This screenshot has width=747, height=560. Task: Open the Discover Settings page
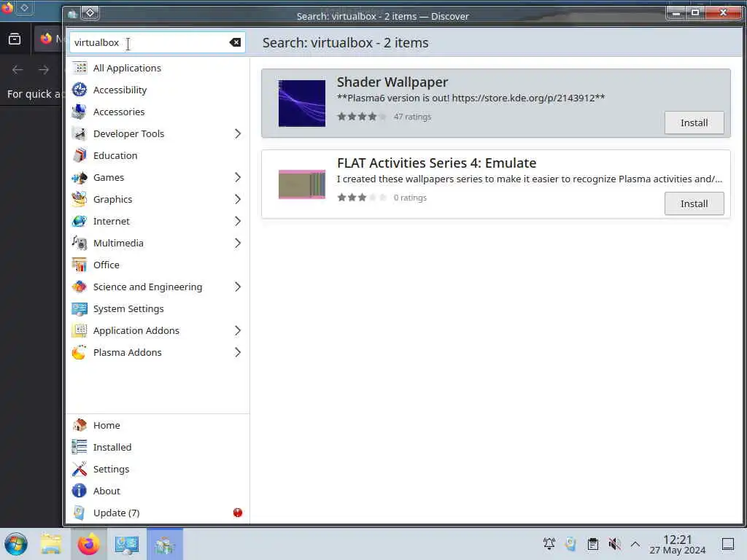[x=158, y=469]
